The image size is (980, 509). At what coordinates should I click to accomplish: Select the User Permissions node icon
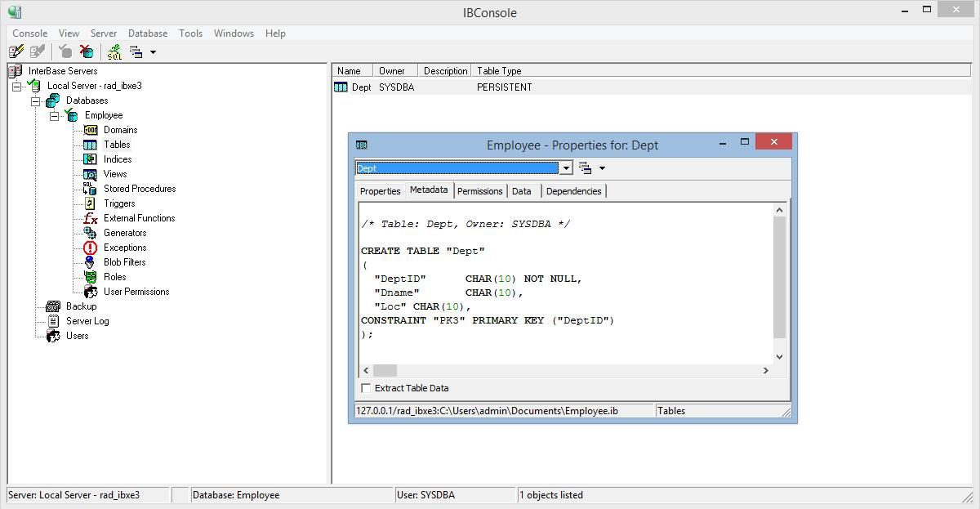coord(90,292)
